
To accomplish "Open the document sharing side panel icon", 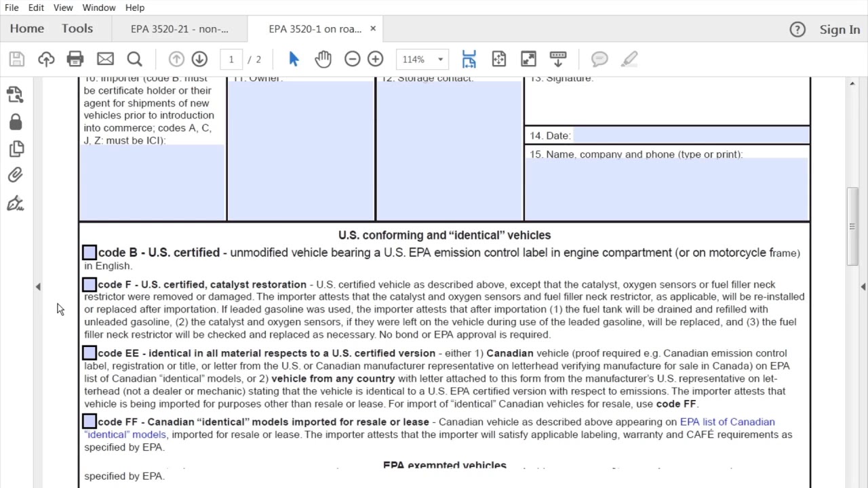I will pos(15,94).
